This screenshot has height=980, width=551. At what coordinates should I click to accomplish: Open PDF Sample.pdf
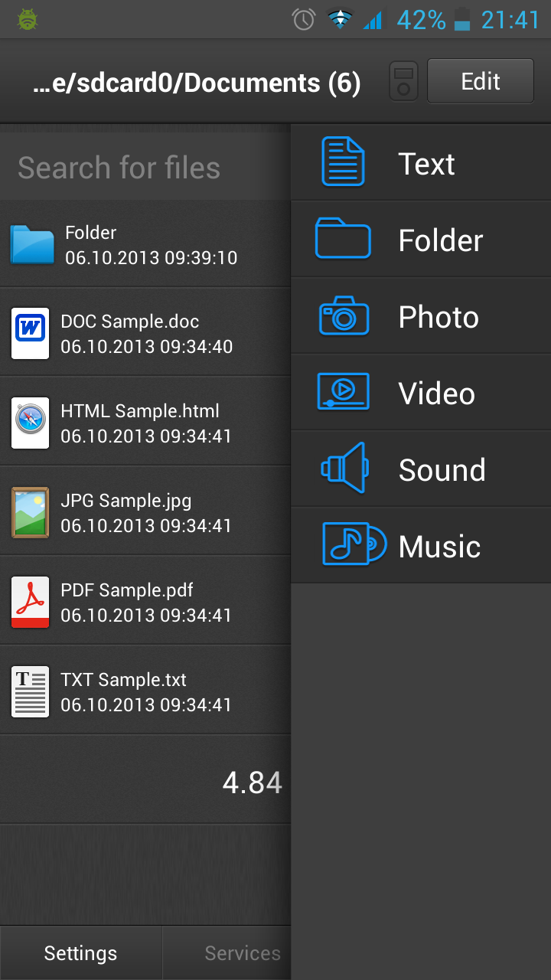tap(138, 601)
